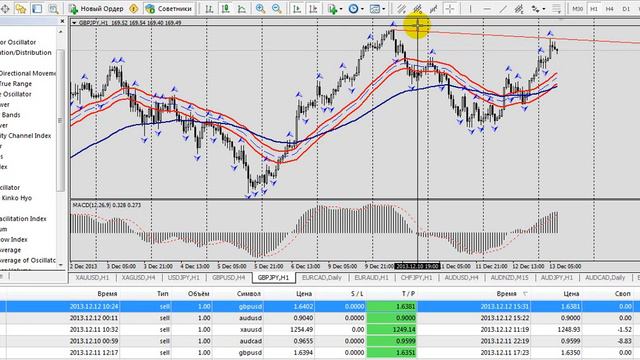Viewport: 640px width, 360px height.
Task: Zoom in on the chart
Action: click(260, 9)
